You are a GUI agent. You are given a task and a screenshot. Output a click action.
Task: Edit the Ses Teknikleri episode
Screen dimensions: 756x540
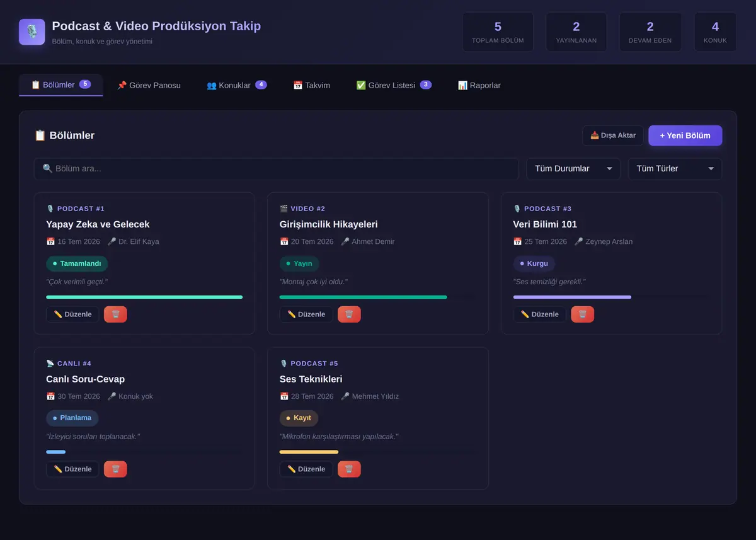(306, 469)
